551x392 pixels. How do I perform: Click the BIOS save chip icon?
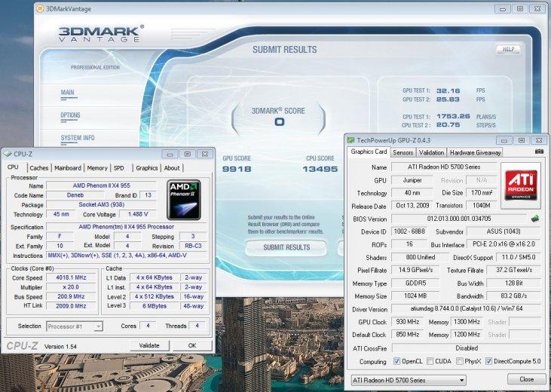pos(534,219)
